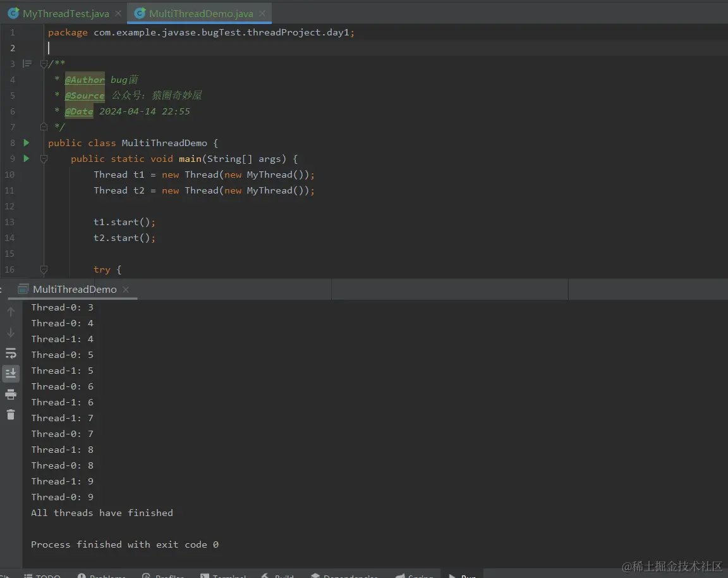Image resolution: width=728 pixels, height=578 pixels.
Task: Clear all console output with trash icon
Action: click(11, 414)
